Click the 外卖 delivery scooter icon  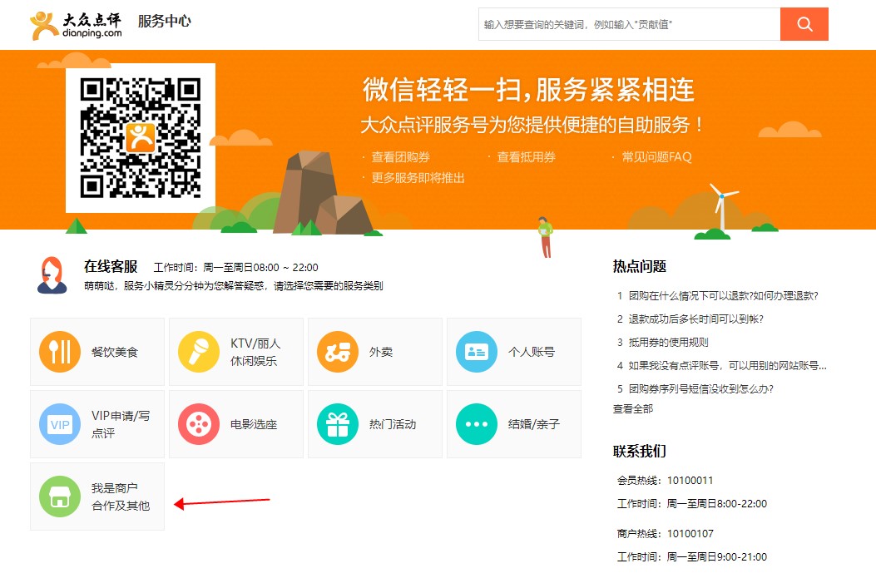(338, 352)
